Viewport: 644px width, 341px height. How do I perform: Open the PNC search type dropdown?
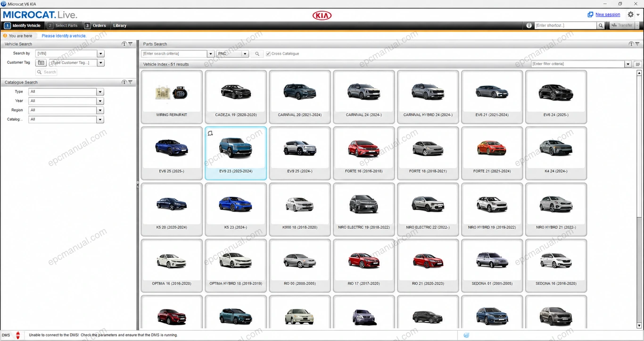245,54
